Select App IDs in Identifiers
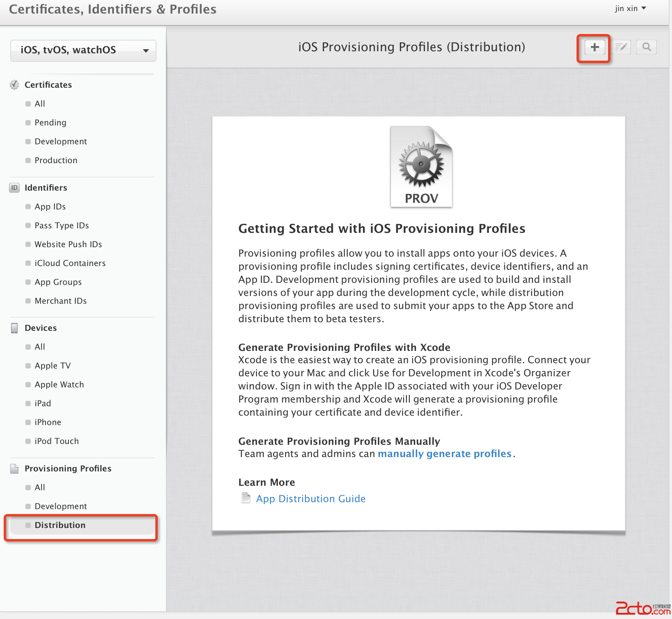This screenshot has width=672, height=619. pos(50,207)
